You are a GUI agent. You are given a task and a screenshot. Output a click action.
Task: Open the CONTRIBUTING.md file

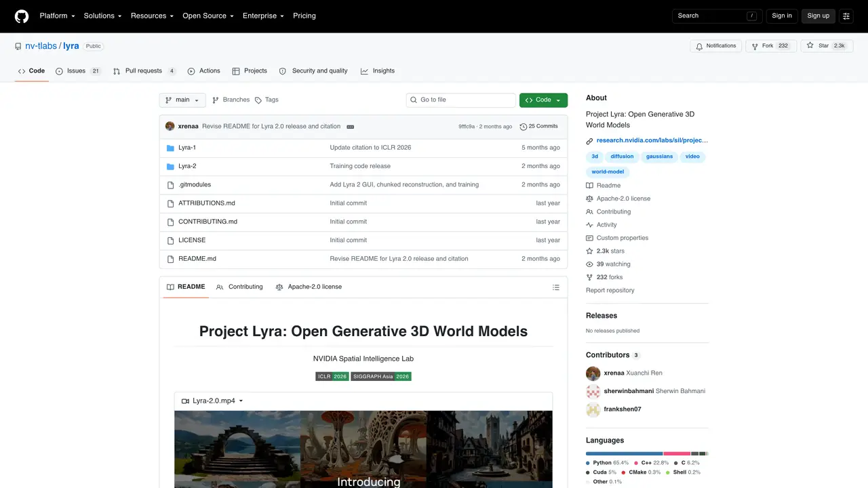[x=208, y=222]
